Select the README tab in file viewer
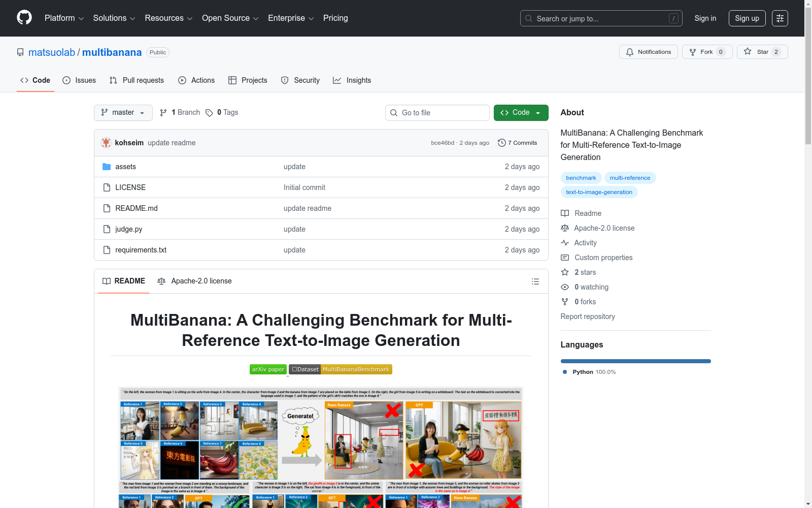 [x=124, y=281]
